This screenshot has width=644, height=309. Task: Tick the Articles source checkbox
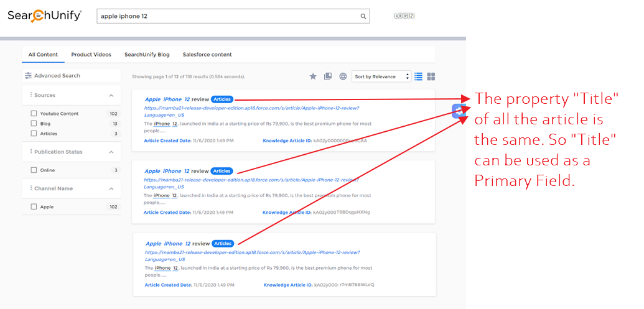click(34, 134)
